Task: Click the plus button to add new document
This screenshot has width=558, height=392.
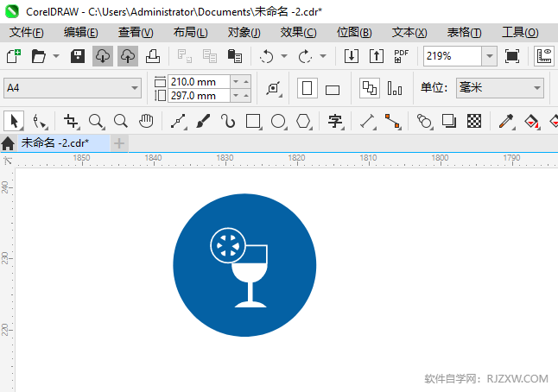Action: [x=119, y=143]
